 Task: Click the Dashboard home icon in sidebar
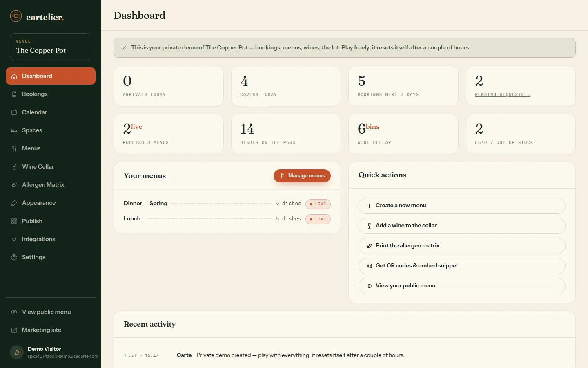click(x=14, y=76)
